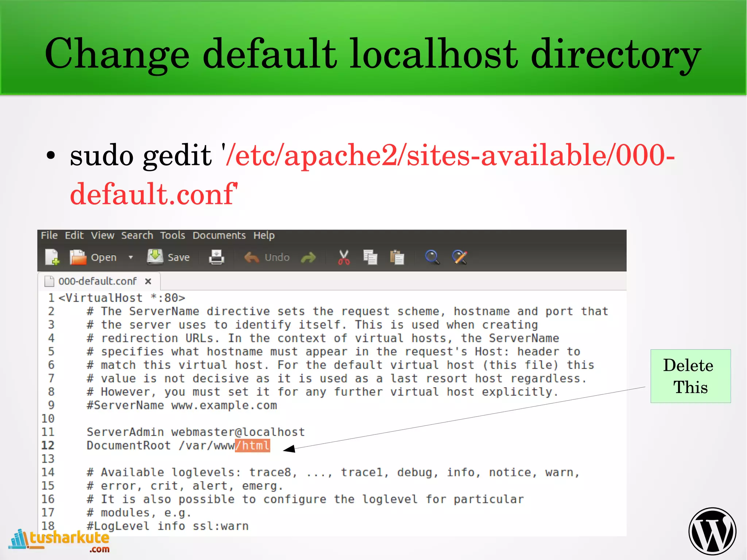
Task: Close the 000-default.conf tab
Action: pyautogui.click(x=148, y=281)
